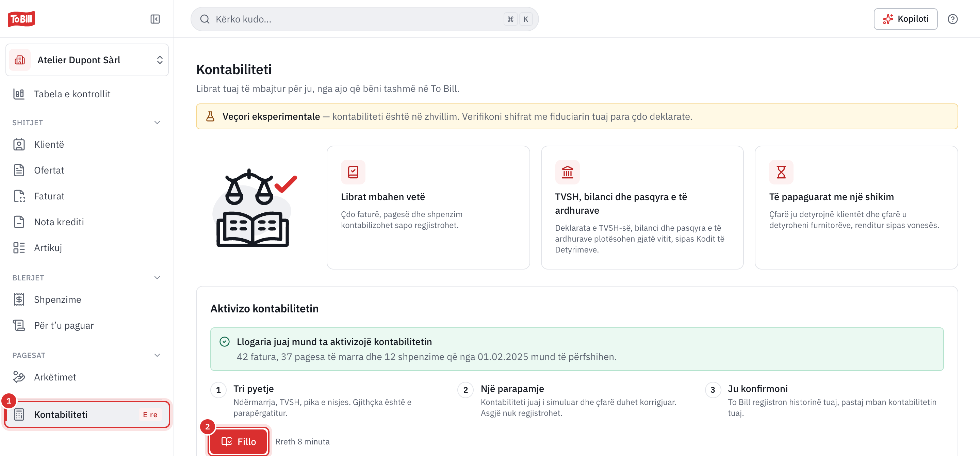Open the Atelier Dupont Sàrl company switcher

[x=87, y=60]
